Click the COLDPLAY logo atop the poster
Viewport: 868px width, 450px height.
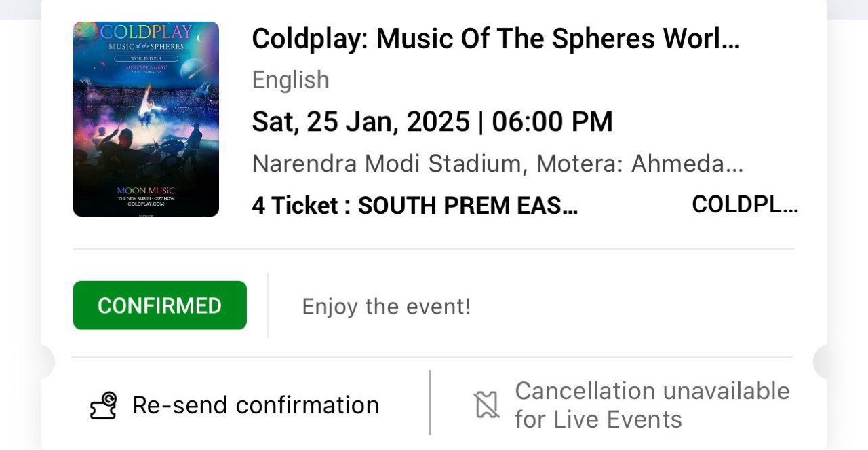click(x=146, y=33)
